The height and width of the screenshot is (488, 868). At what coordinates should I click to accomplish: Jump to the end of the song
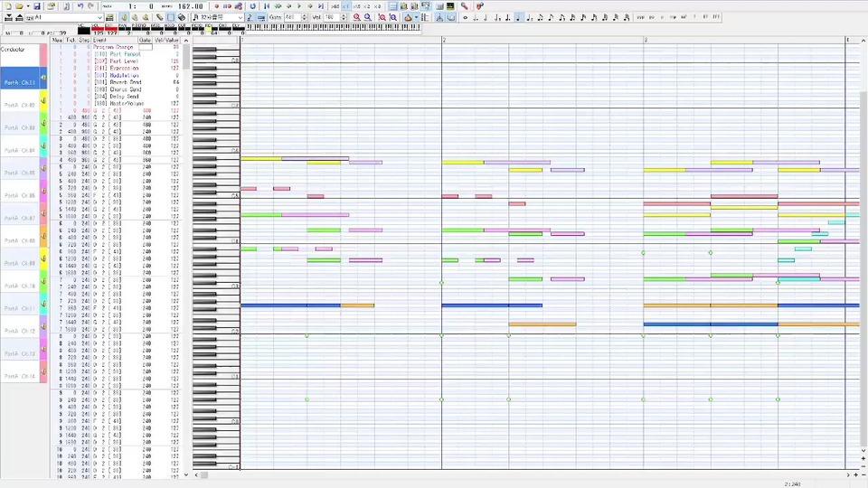coord(320,6)
